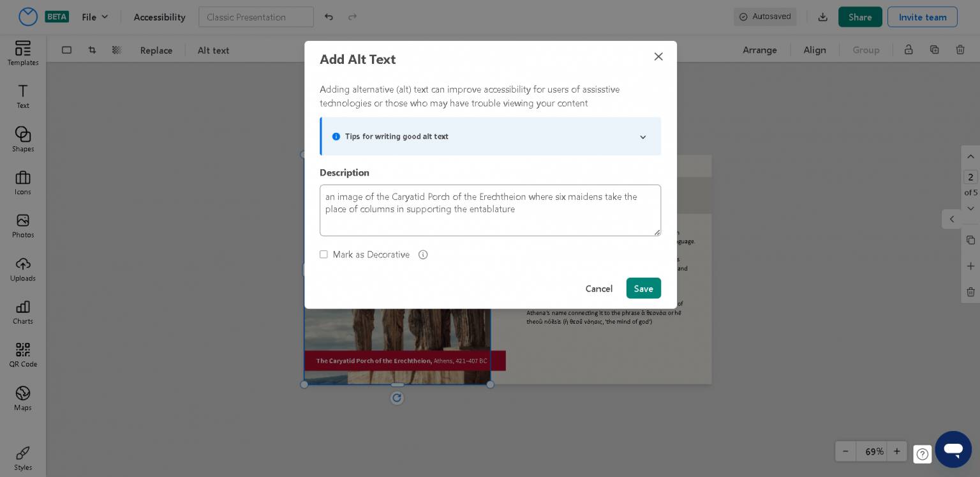This screenshot has height=477, width=980.
Task: Open the Maps panel
Action: coord(23,398)
